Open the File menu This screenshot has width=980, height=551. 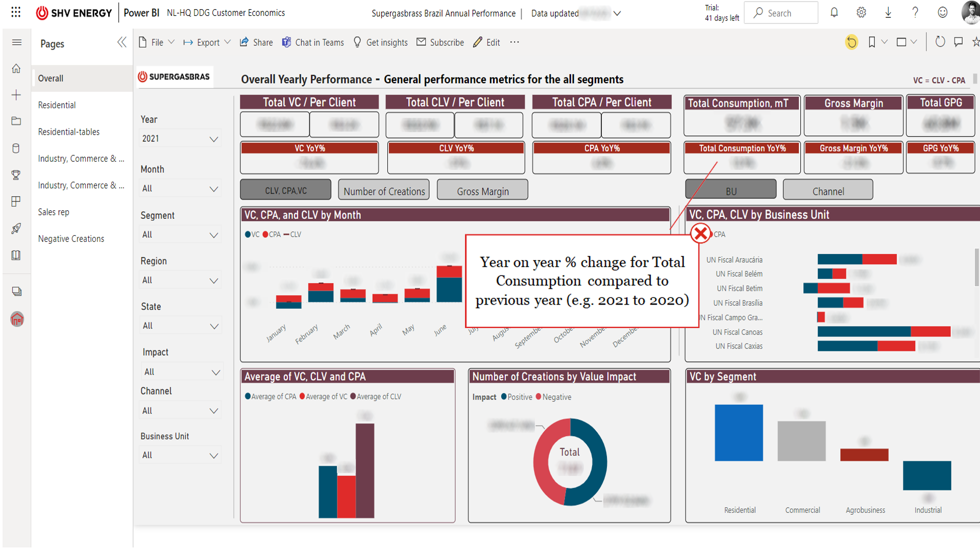click(x=157, y=42)
